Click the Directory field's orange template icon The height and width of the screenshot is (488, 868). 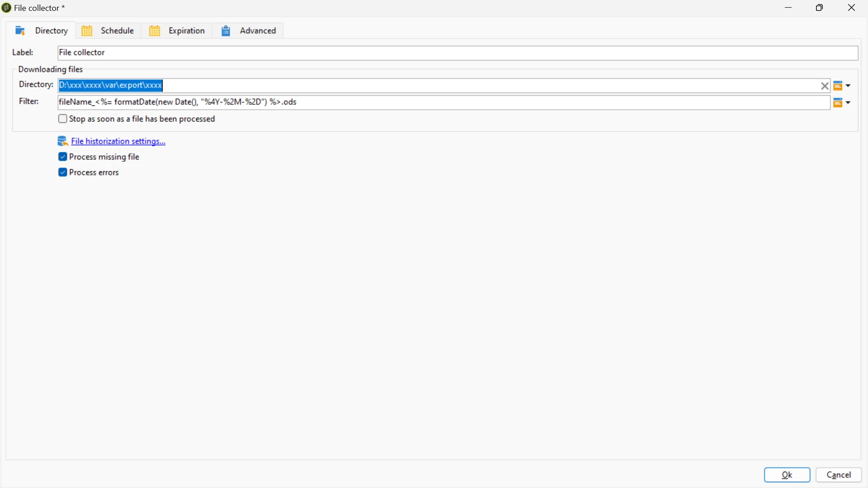(838, 86)
